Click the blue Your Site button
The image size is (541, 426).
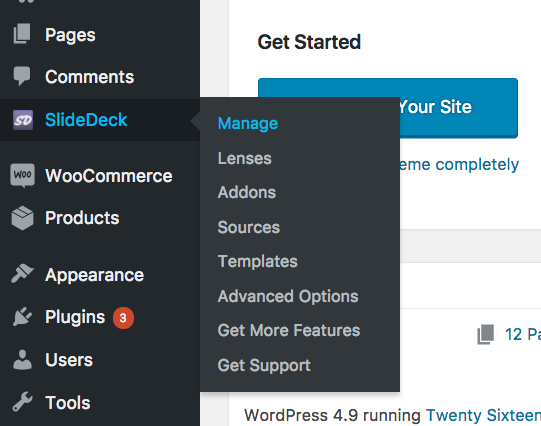pos(388,108)
